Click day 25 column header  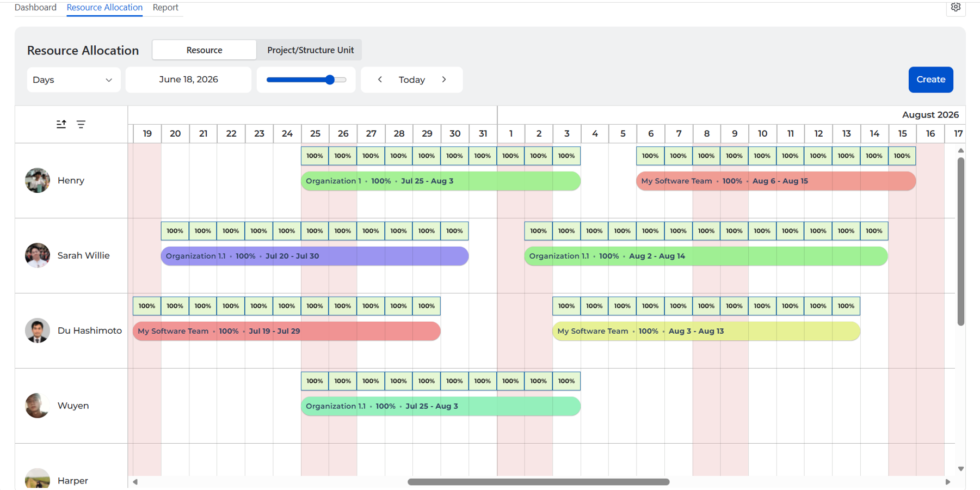[315, 133]
